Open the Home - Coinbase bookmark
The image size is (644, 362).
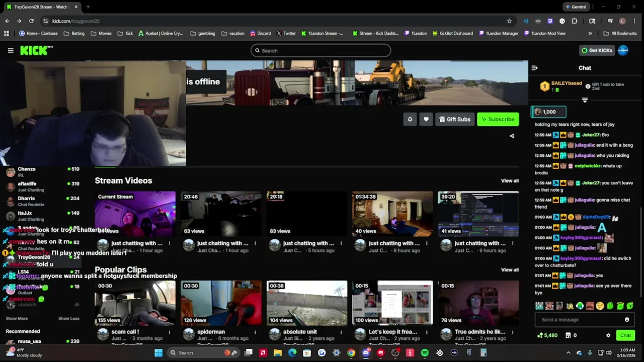(38, 33)
